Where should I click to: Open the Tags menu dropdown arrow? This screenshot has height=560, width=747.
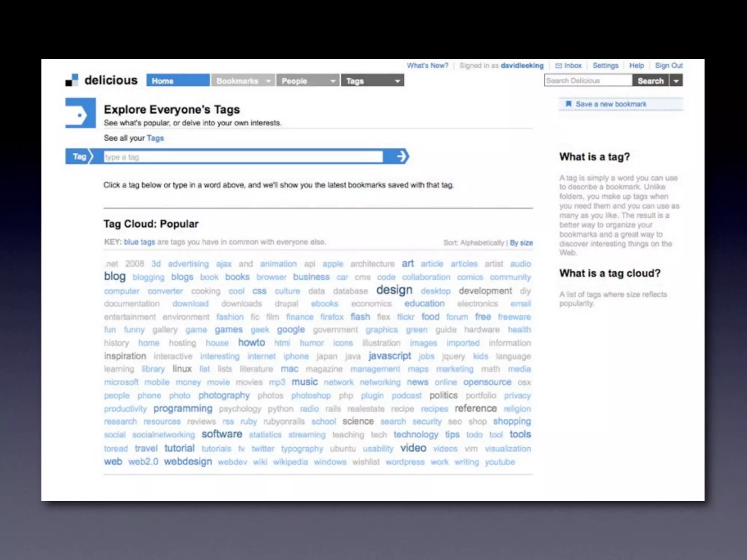pyautogui.click(x=397, y=81)
